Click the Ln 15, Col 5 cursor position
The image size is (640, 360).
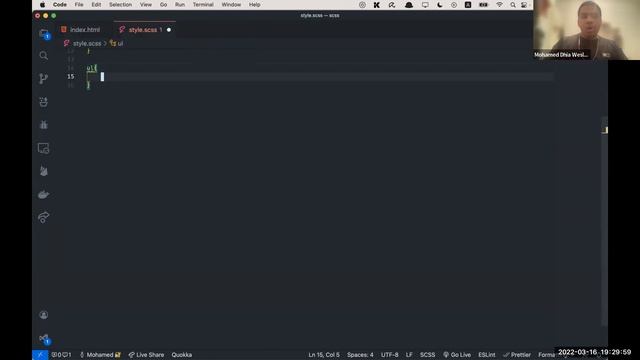pyautogui.click(x=324, y=355)
